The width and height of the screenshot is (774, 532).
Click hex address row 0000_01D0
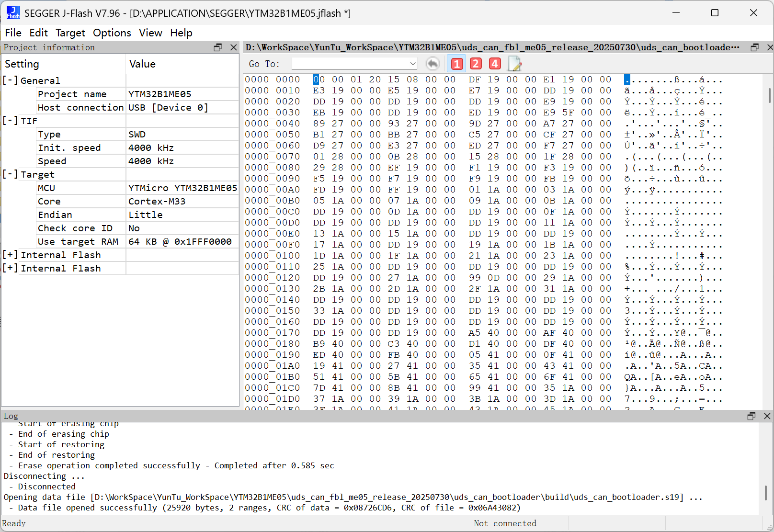coord(273,399)
